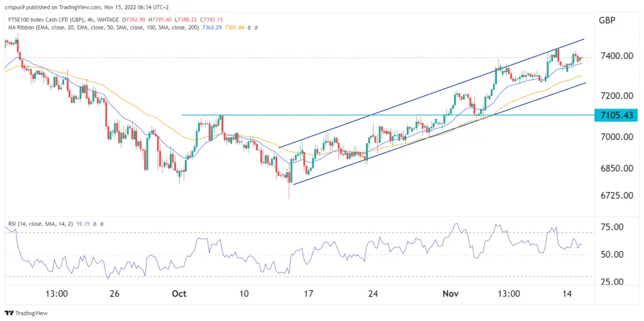Click the 24 date label
644x321 pixels.
coord(373,294)
